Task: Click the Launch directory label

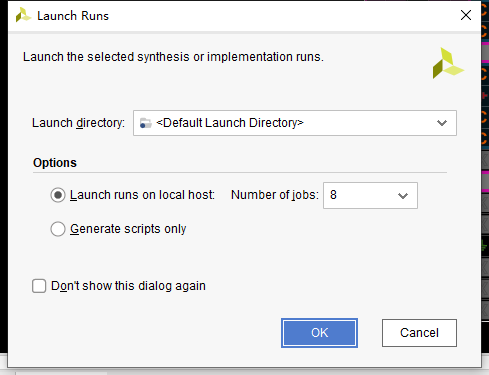Action: [x=78, y=123]
